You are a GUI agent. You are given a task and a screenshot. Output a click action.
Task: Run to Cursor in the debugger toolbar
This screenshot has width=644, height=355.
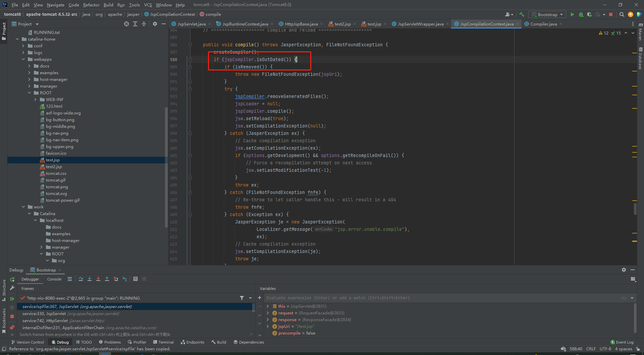coord(124,279)
